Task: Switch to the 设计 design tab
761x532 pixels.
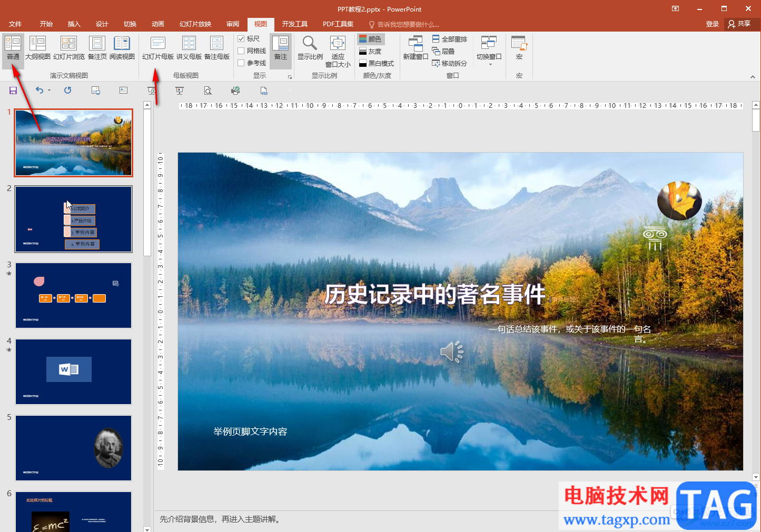Action: [x=102, y=24]
